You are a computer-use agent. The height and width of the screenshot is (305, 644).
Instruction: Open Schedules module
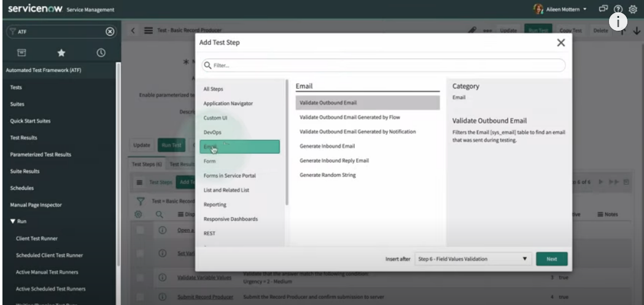21,188
